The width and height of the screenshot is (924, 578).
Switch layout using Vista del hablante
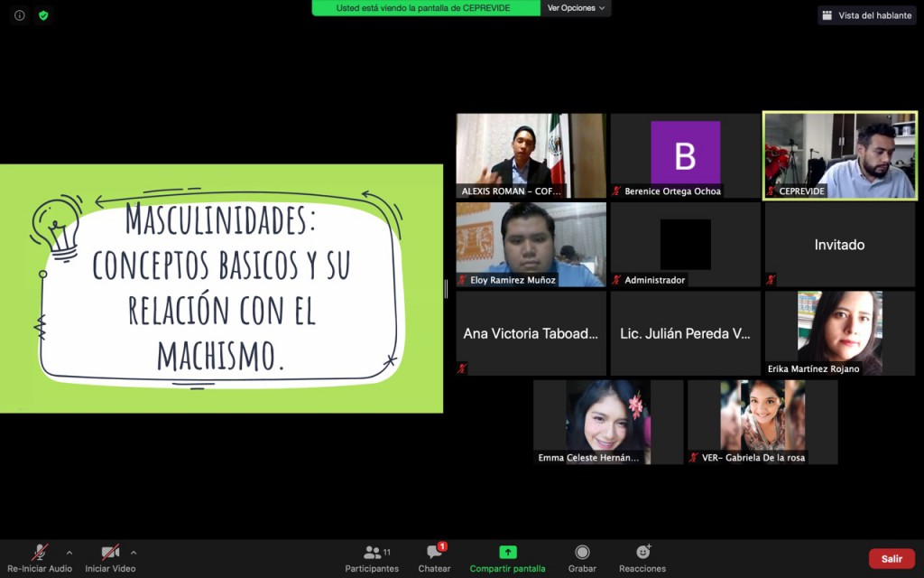tap(867, 15)
